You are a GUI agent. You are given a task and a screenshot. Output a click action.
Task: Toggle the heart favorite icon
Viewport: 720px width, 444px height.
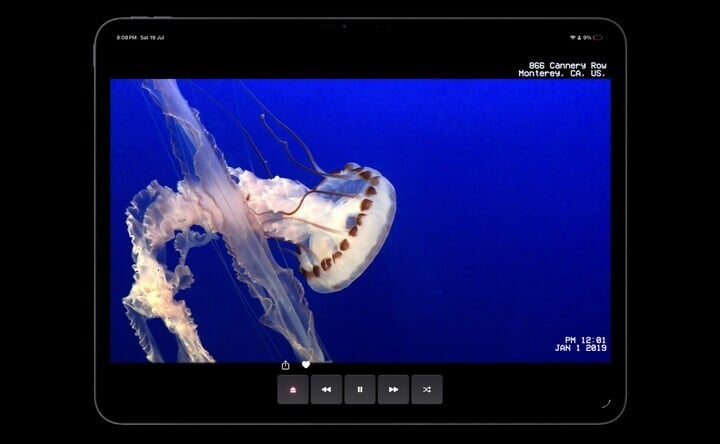306,365
